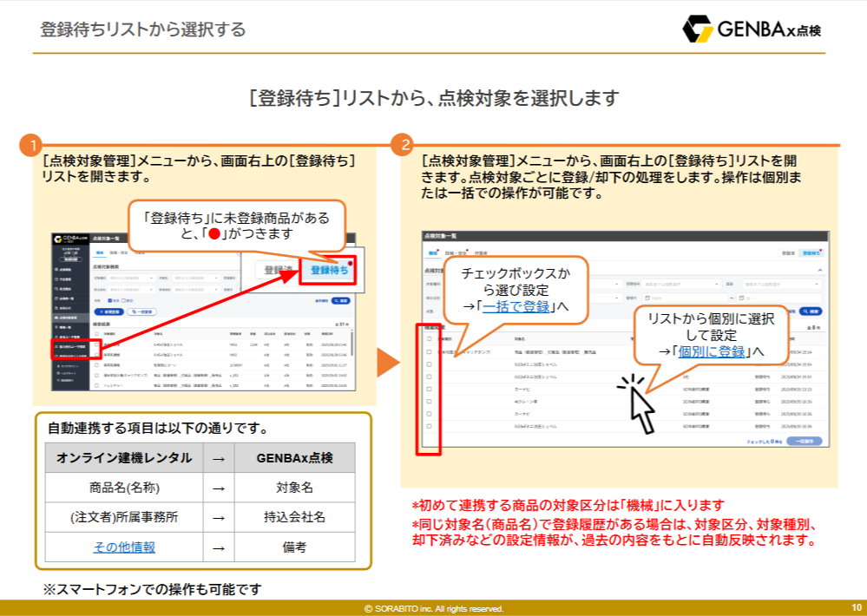Check the first row checkbox in right list
Image resolution: width=867 pixels, height=616 pixels.
[429, 352]
